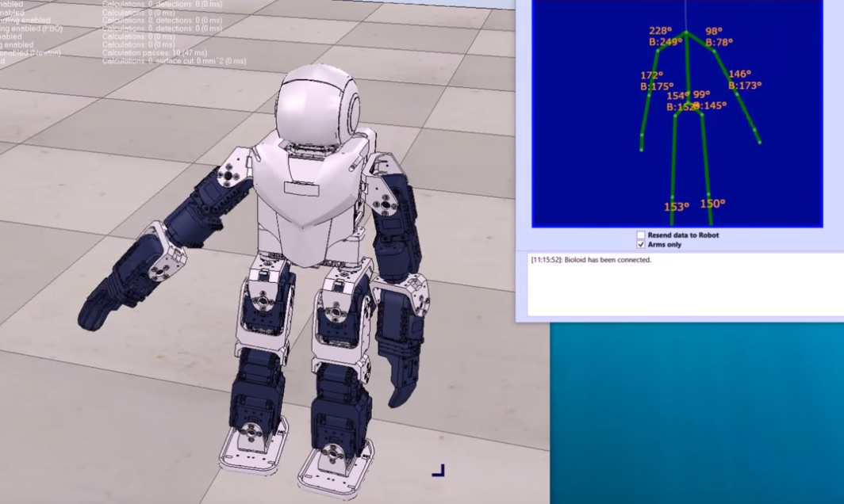Pick the 153° leg angle label
Screen dimensions: 844x504
[676, 207]
